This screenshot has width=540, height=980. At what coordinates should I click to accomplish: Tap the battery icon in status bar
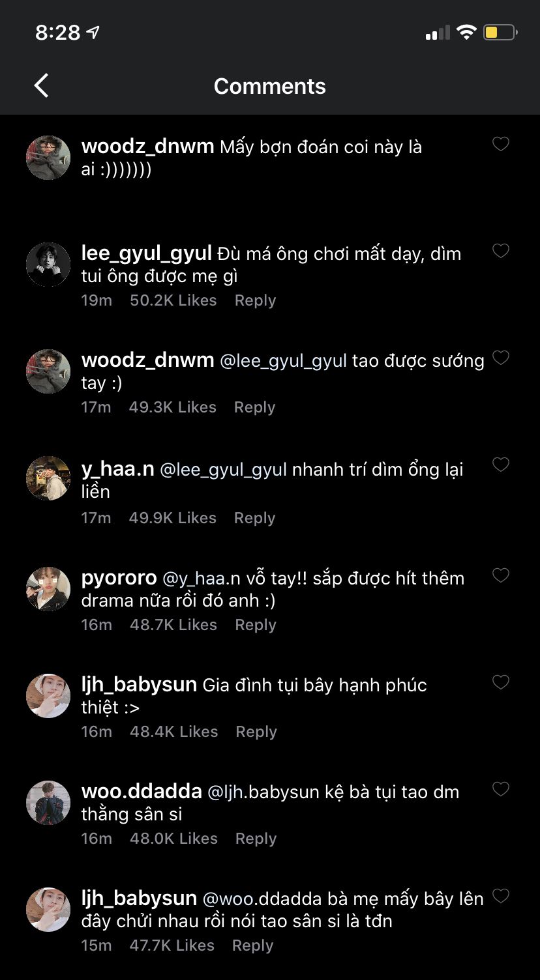pos(500,33)
